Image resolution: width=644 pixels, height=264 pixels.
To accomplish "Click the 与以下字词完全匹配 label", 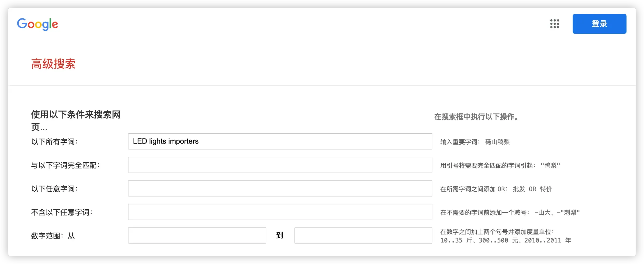I will [65, 165].
